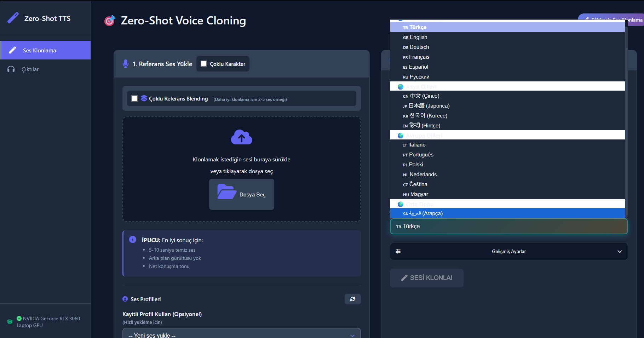Pick Nederlands from the list
Screen dimensions: 644x338
pos(507,174)
